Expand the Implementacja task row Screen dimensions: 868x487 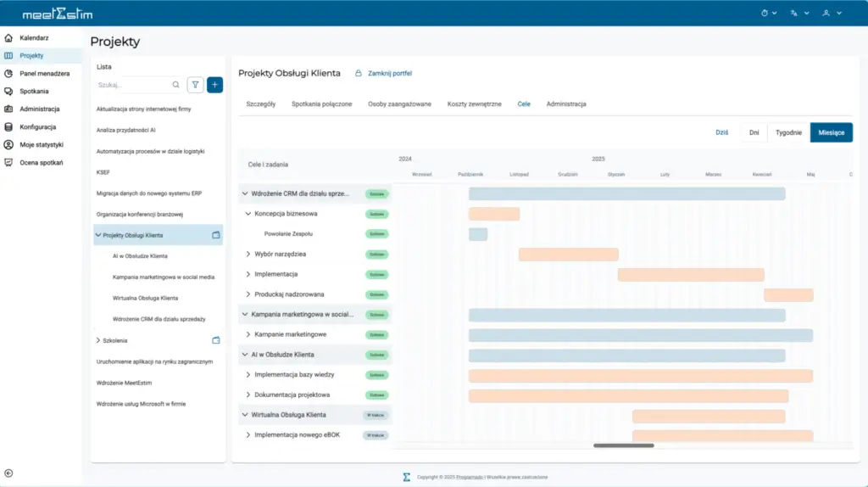point(248,274)
